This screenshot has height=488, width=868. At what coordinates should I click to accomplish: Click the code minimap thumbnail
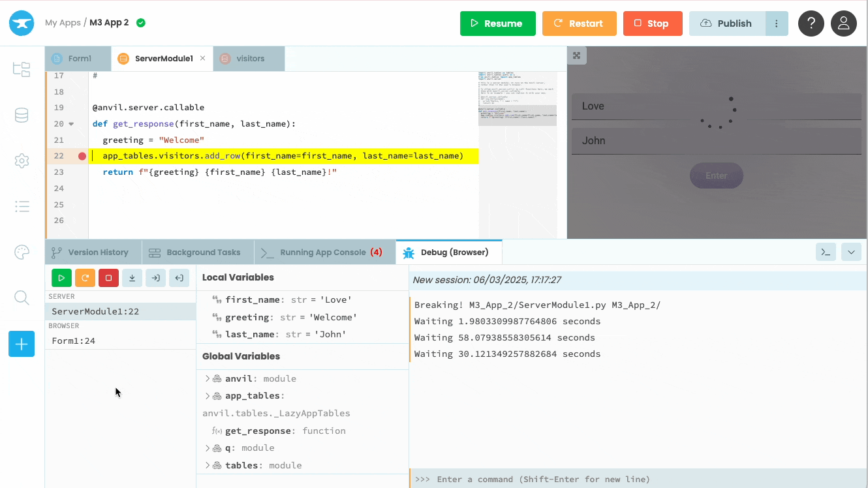coord(518,98)
